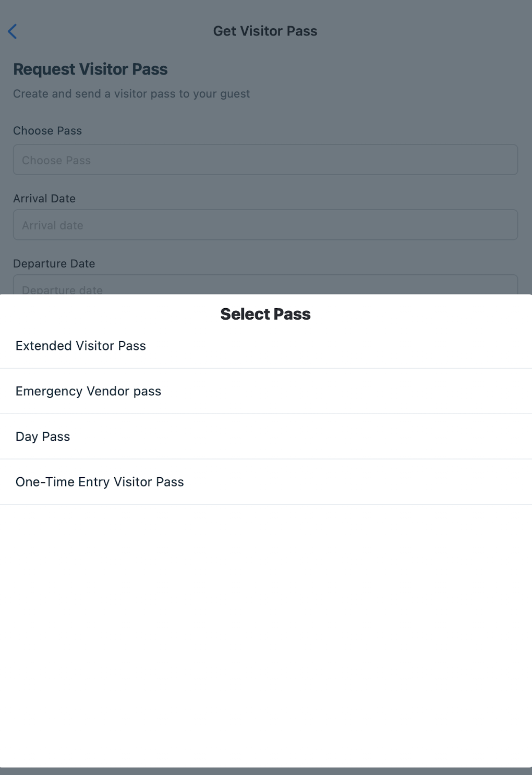This screenshot has width=532, height=775.
Task: Click the Choose Pass field label
Action: 47,131
